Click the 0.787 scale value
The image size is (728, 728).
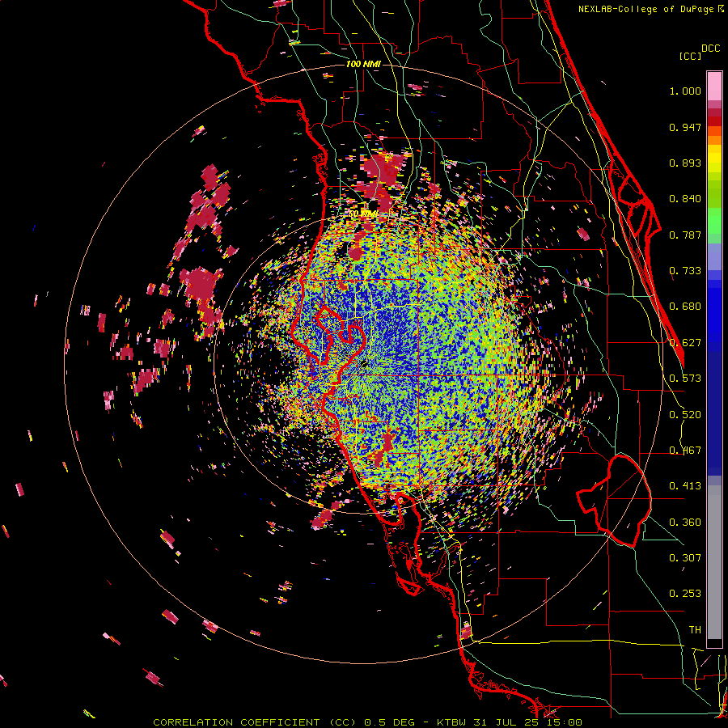tap(685, 235)
